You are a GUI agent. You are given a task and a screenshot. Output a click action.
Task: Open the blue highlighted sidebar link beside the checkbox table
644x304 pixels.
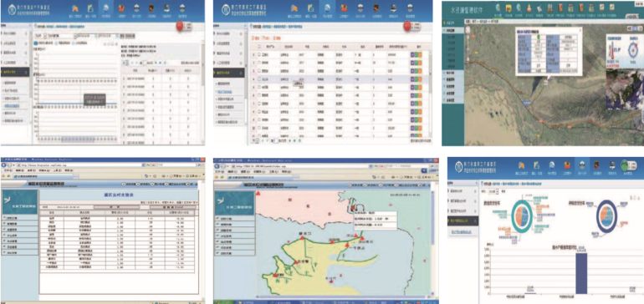[225, 91]
